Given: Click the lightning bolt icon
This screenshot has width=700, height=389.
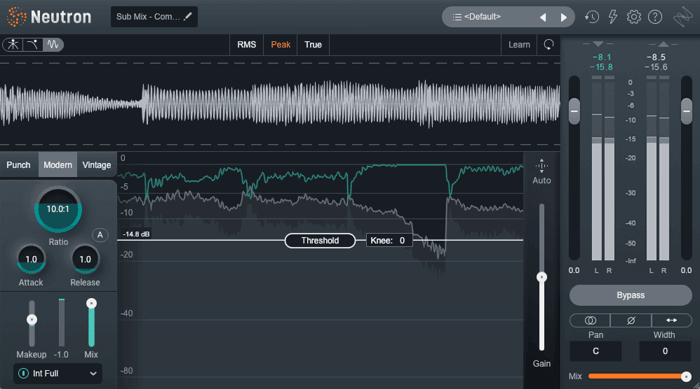Looking at the screenshot, I should pyautogui.click(x=613, y=17).
